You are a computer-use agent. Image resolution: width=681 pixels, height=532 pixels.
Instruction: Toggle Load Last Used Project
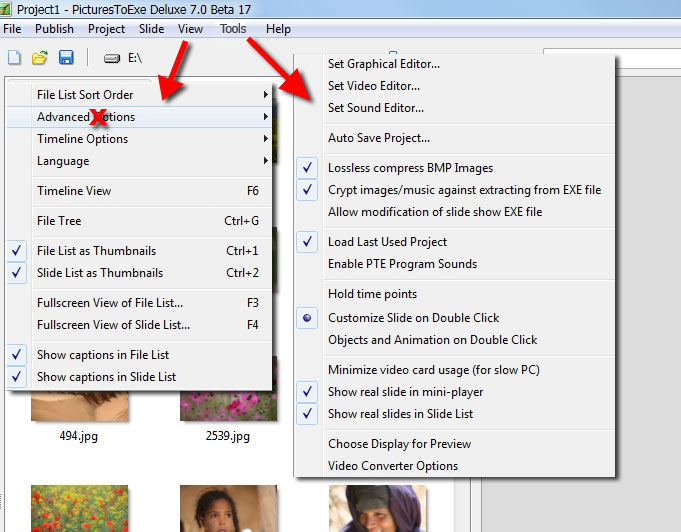coord(454,241)
